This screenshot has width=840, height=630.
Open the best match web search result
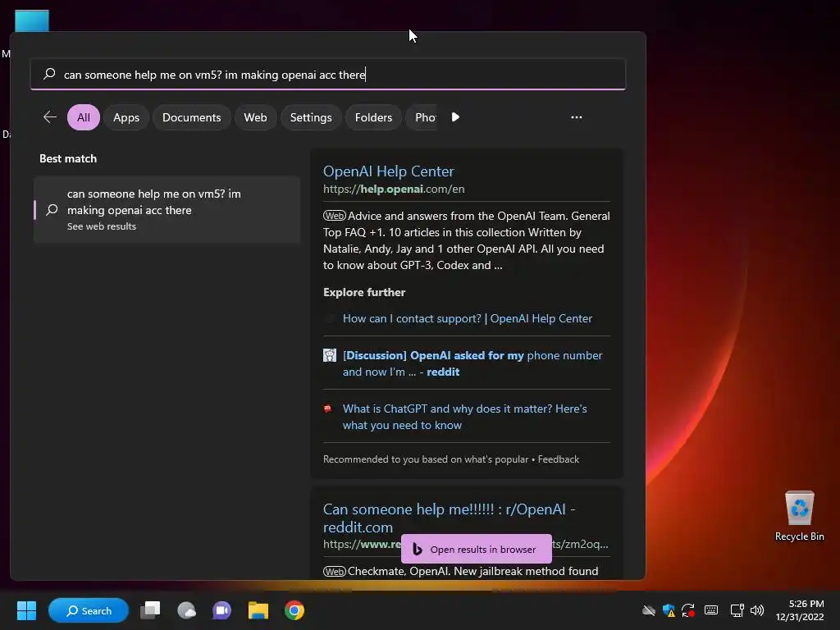coord(167,209)
